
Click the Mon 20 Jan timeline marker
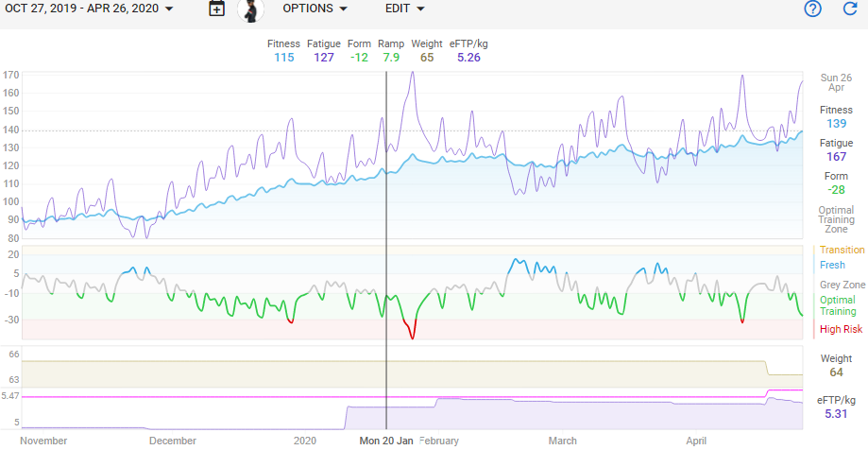click(385, 441)
